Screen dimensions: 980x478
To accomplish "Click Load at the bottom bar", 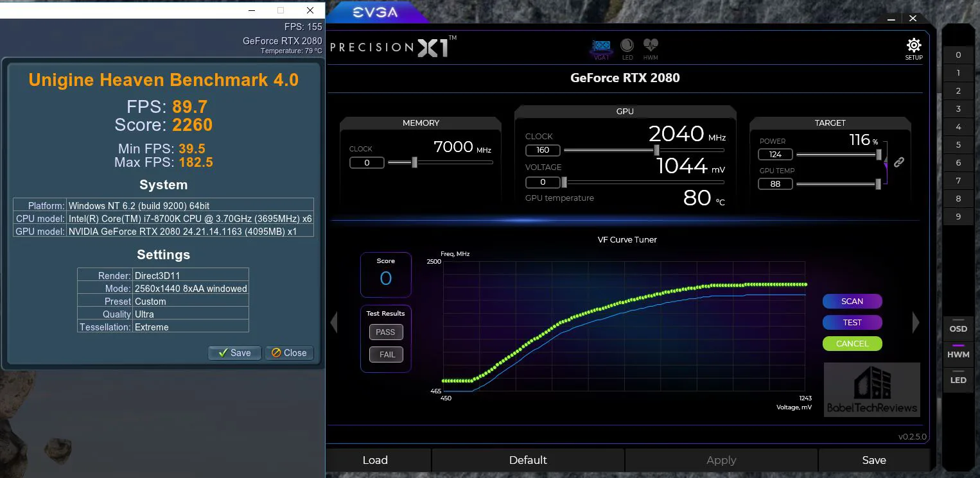I will (x=375, y=460).
